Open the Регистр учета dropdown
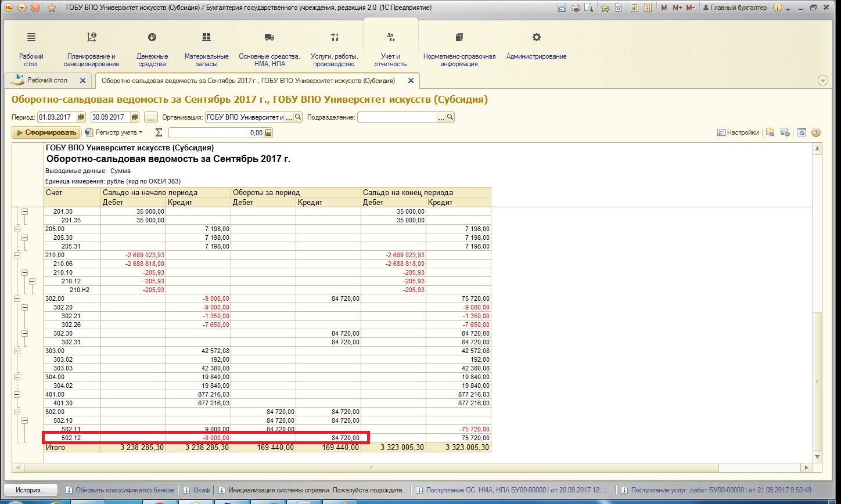Viewport: 841px width, 504px height. click(114, 132)
